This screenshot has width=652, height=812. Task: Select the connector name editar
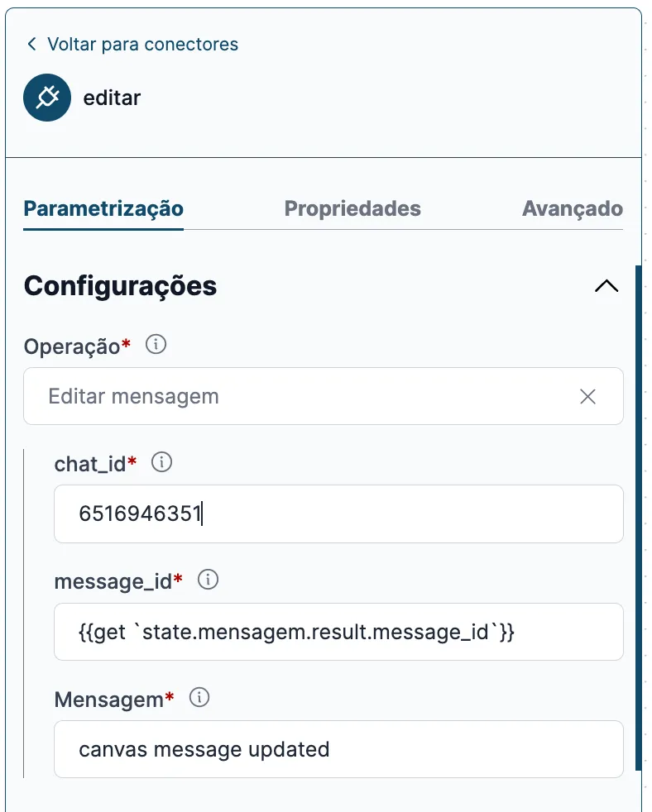112,98
